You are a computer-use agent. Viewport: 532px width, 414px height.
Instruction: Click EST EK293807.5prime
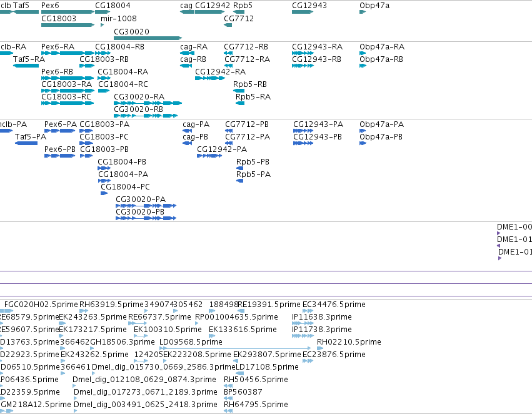[267, 355]
